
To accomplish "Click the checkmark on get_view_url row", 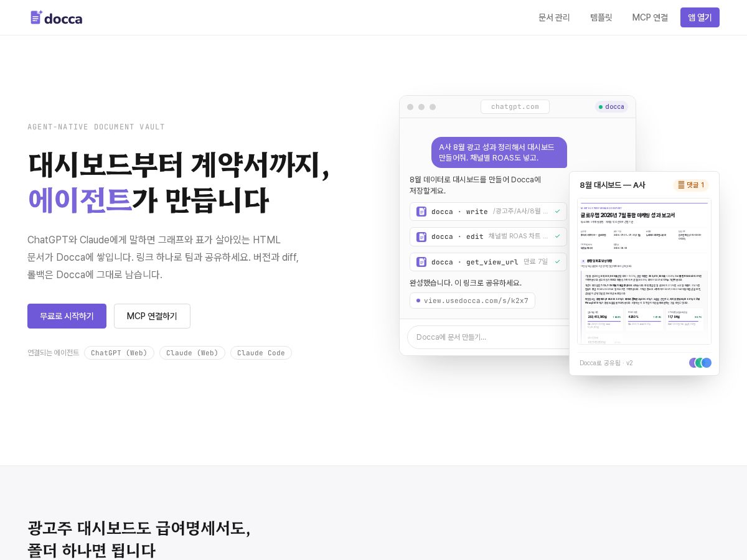I will [x=557, y=262].
